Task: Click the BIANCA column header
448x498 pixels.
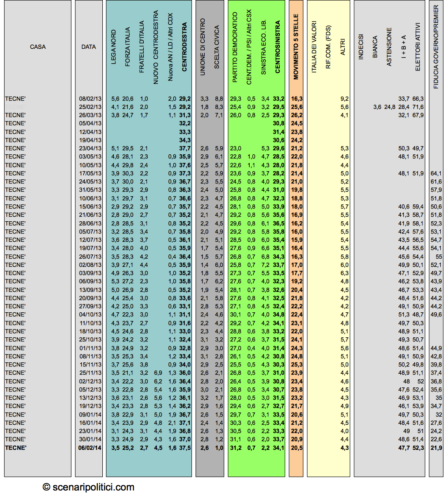Action: point(375,47)
